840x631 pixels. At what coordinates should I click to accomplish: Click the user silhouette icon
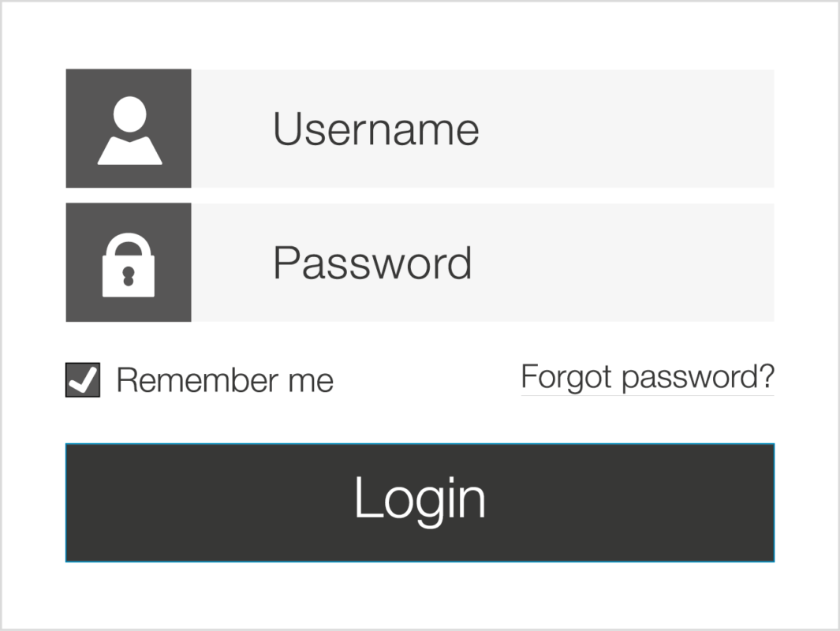(129, 130)
